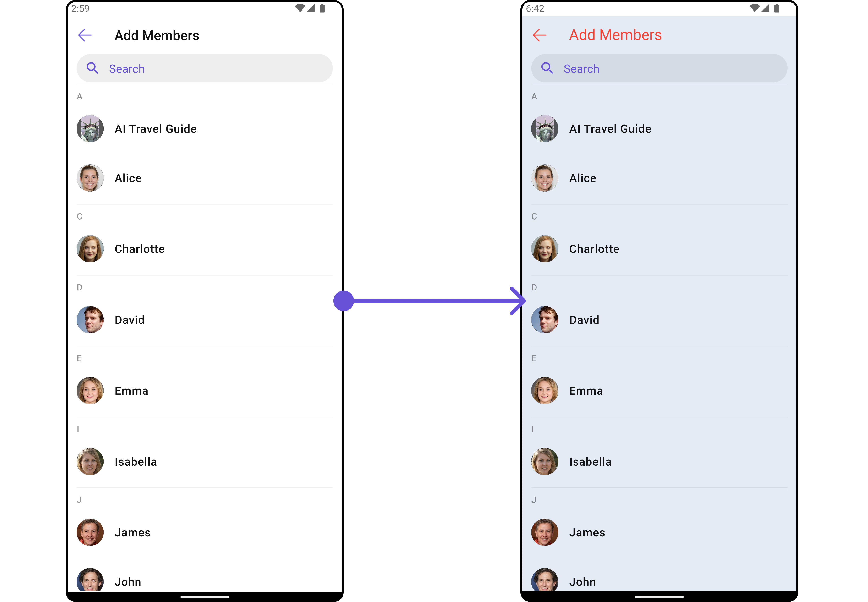Viewport: 868px width, 602px height.
Task: Select James on the left phone
Action: (205, 533)
